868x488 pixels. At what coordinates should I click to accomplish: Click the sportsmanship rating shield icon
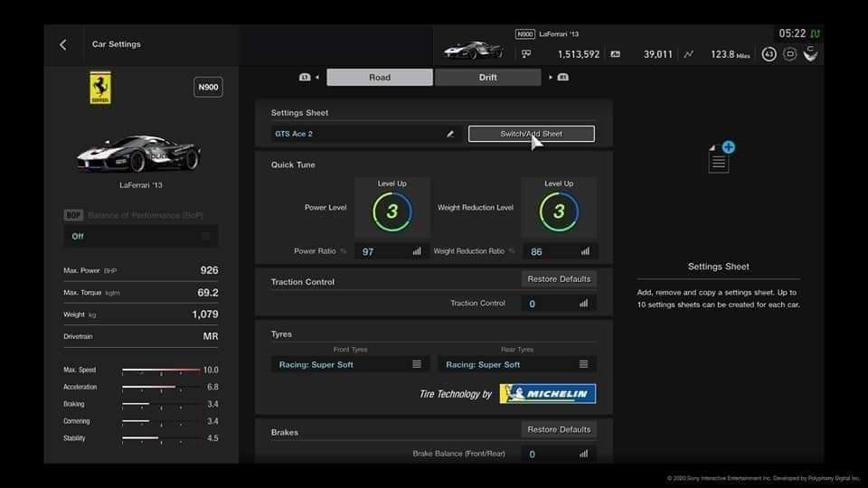tap(810, 53)
